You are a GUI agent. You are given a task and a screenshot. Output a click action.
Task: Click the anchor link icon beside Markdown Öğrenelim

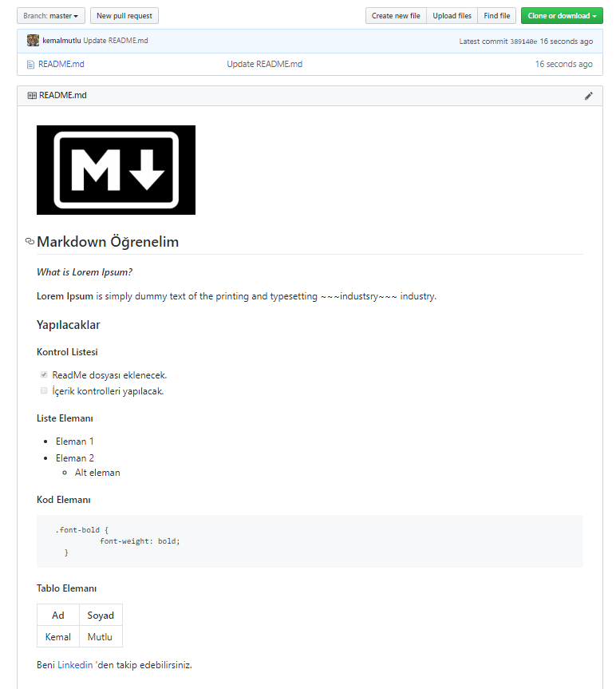click(30, 241)
